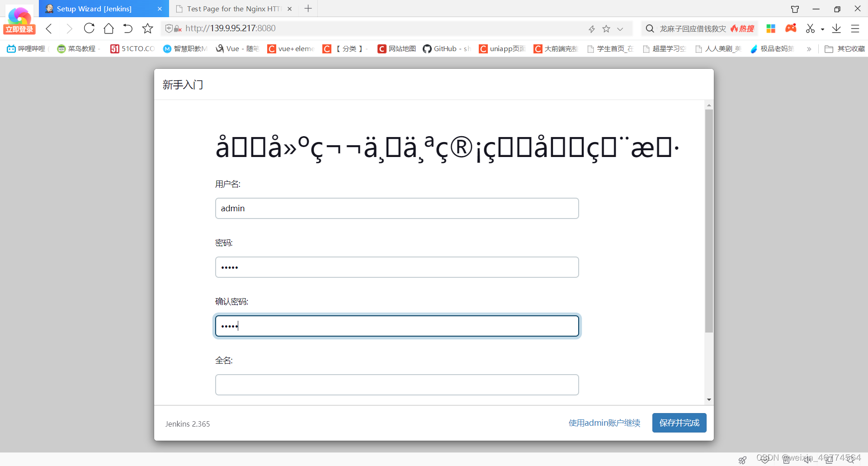This screenshot has width=868, height=466.
Task: Click the Jenkins 2.365 version text
Action: (x=188, y=424)
